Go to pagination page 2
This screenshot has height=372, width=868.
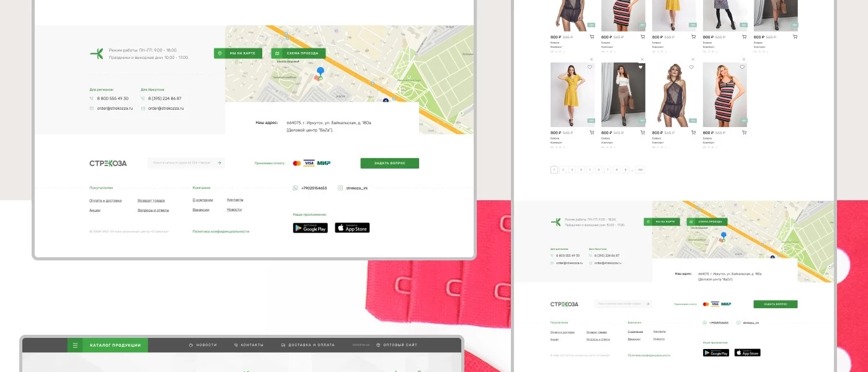(x=563, y=169)
